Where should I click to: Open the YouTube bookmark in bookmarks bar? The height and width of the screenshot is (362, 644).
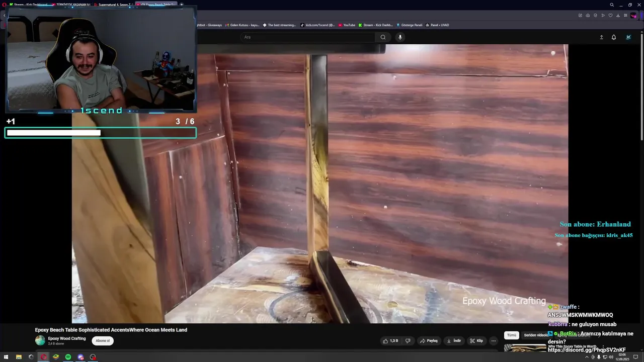click(x=347, y=25)
